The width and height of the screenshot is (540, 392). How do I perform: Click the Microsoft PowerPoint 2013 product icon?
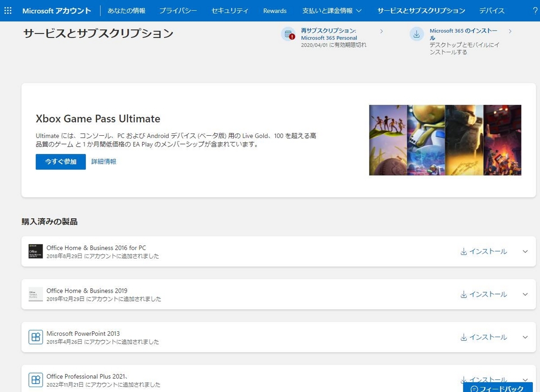[36, 337]
